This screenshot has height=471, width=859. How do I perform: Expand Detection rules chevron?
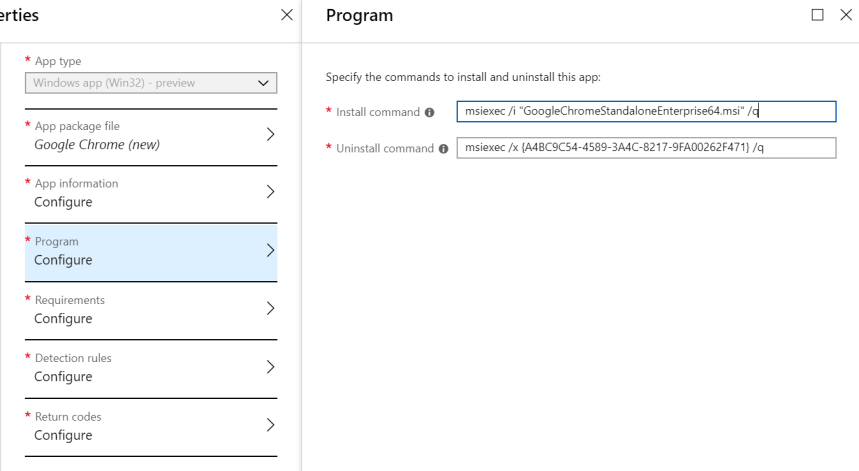click(270, 366)
